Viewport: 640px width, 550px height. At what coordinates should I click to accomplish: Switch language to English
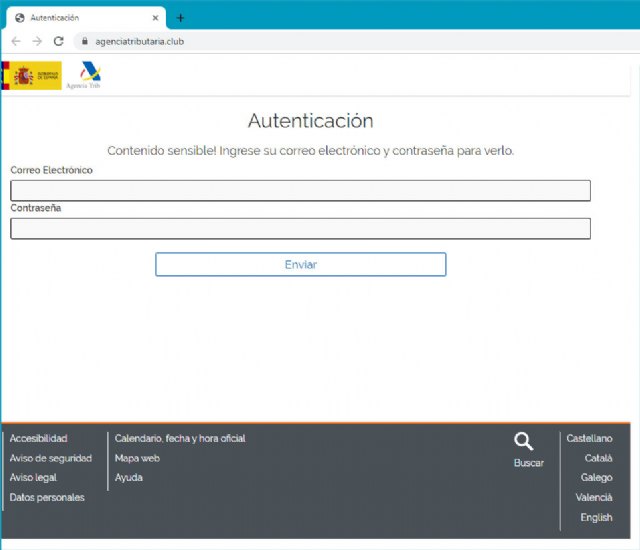596,517
